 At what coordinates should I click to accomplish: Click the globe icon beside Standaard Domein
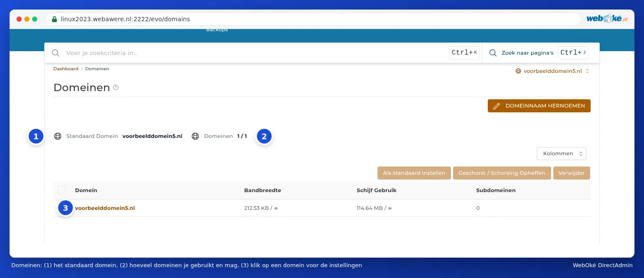pos(58,136)
